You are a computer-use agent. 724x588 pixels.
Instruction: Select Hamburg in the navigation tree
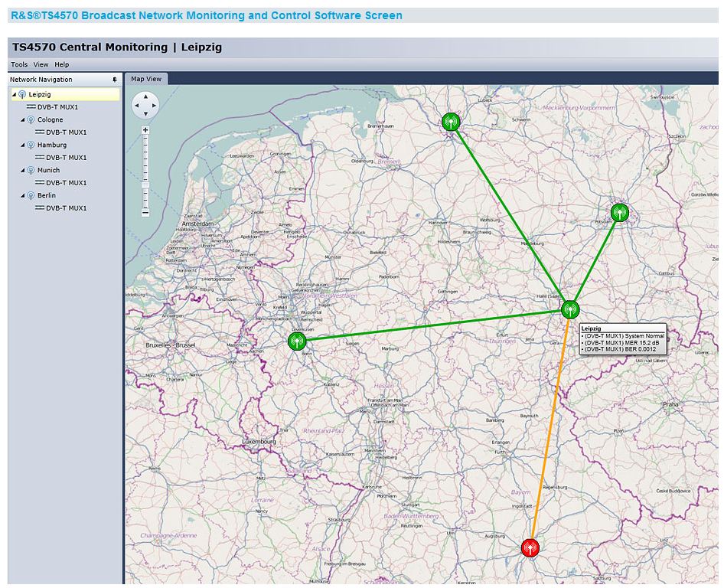point(52,145)
